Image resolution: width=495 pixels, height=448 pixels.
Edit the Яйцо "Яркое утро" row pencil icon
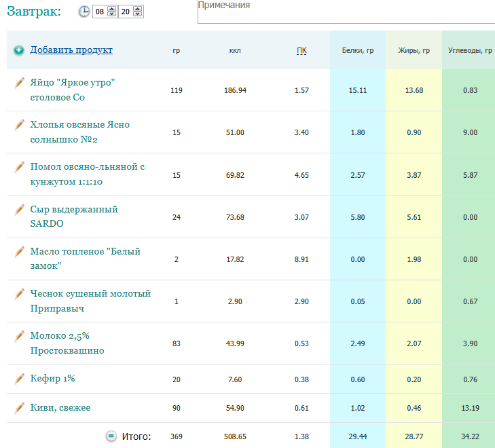coord(19,83)
